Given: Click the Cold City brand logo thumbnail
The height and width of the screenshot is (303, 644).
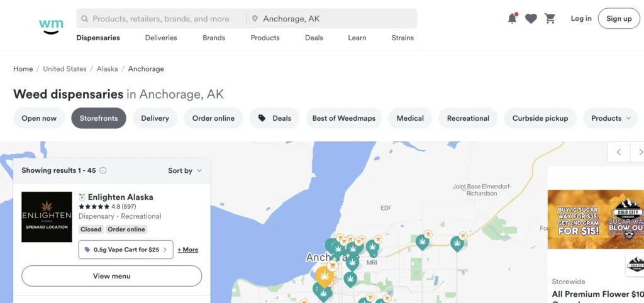Looking at the screenshot, I should [x=635, y=265].
